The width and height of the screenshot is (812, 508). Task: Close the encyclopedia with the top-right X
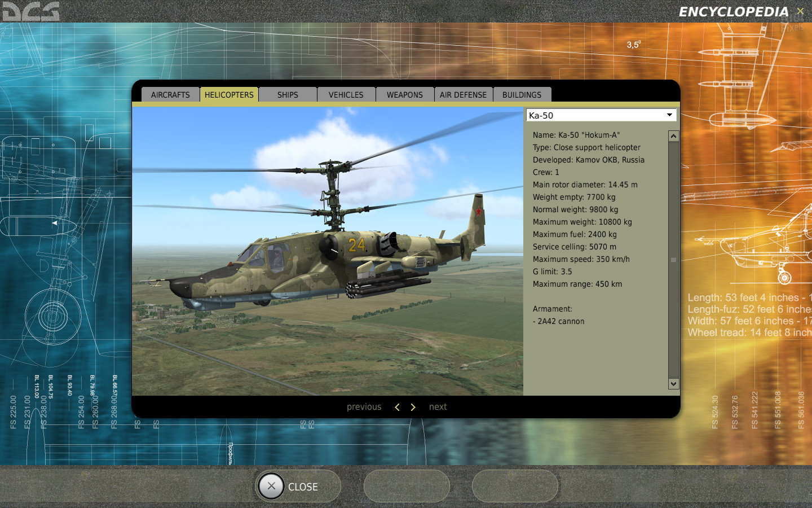[x=800, y=11]
